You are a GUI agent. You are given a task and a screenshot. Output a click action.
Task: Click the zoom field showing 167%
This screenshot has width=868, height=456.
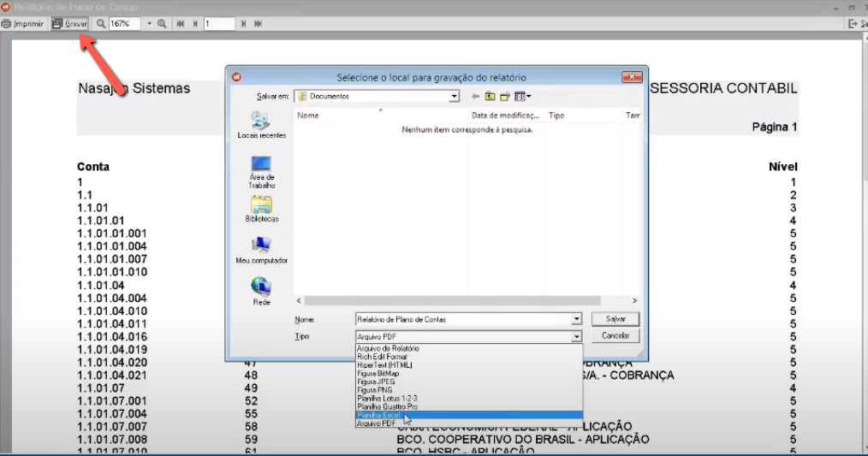pyautogui.click(x=125, y=24)
